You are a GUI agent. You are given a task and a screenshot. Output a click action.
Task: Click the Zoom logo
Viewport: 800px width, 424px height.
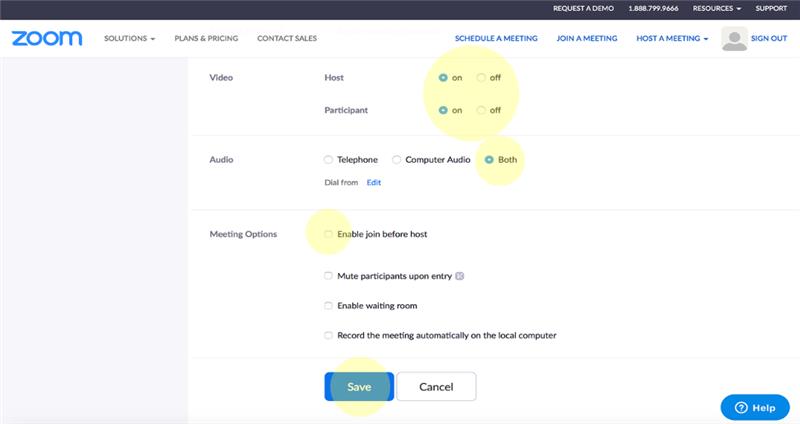(x=46, y=38)
